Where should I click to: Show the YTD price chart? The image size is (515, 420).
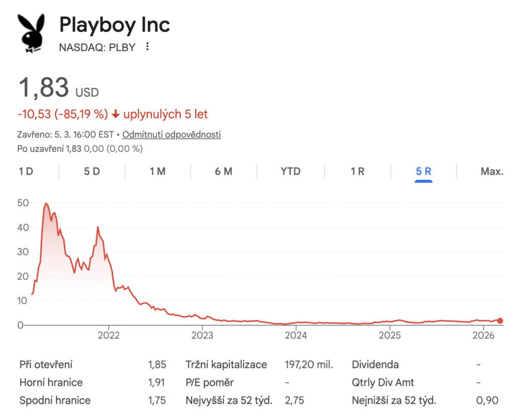tap(291, 171)
